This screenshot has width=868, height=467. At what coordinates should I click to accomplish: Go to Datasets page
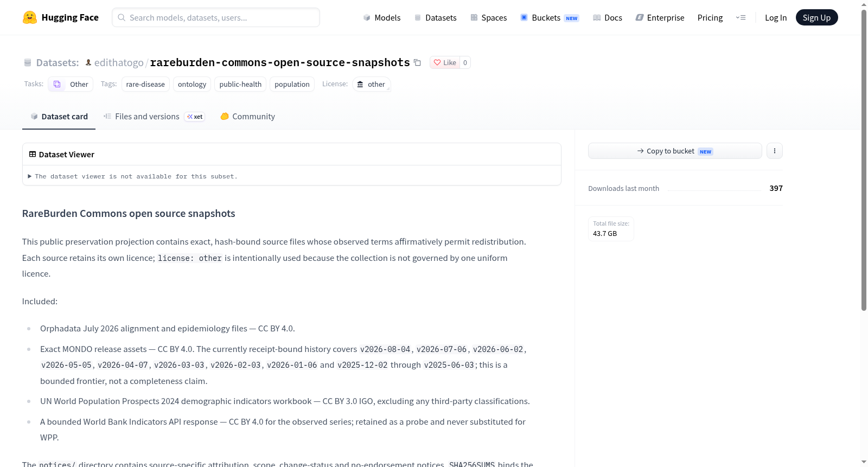(435, 17)
